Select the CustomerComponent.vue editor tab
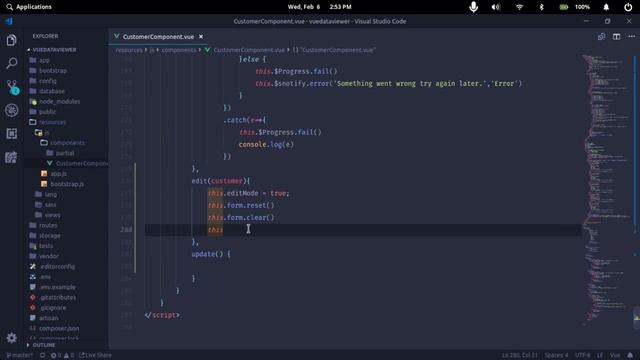Screen dimensions: 640x360 point(158,37)
